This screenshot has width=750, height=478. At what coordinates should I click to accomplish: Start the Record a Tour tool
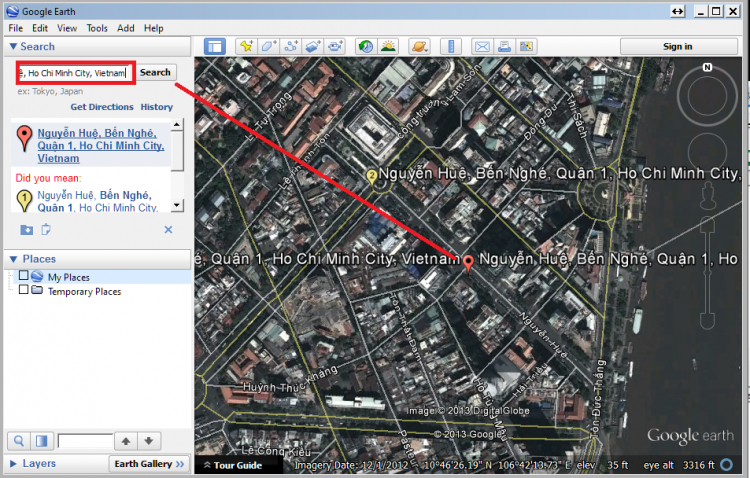[335, 46]
